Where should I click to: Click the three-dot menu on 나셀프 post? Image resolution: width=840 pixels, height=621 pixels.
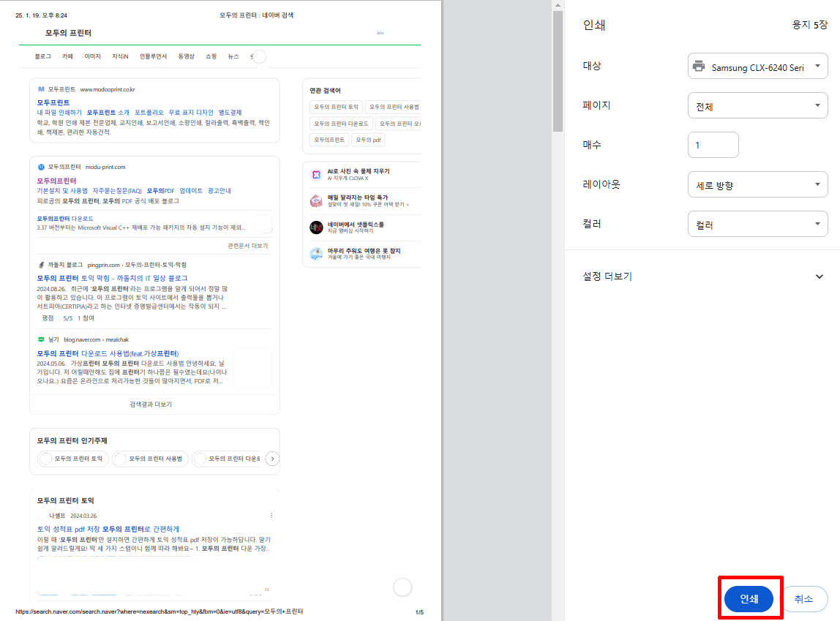coord(271,516)
